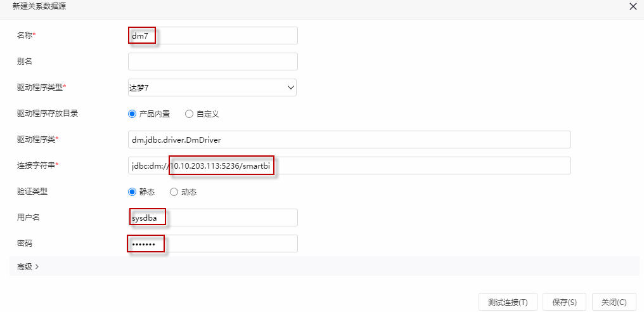Select the 自定义 radio button

coord(189,114)
